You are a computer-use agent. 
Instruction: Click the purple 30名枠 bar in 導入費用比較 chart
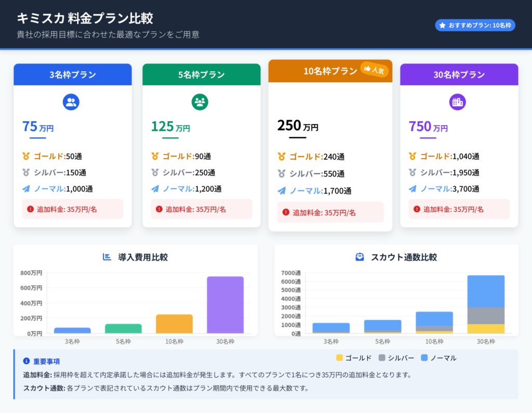225,305
